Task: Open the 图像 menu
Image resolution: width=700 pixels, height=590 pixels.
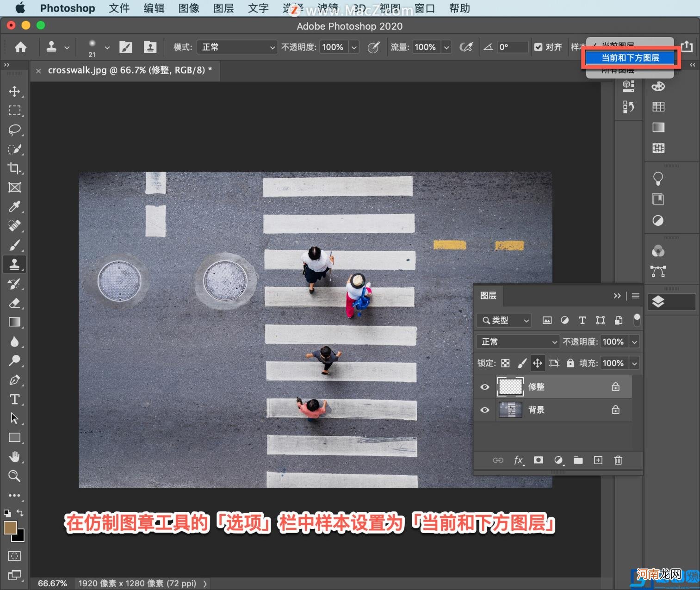Action: (189, 8)
